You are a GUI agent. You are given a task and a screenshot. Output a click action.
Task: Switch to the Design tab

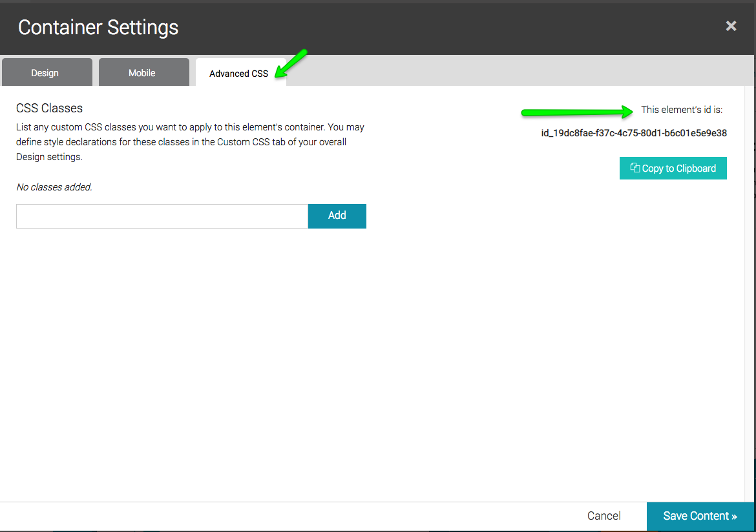[x=45, y=72]
